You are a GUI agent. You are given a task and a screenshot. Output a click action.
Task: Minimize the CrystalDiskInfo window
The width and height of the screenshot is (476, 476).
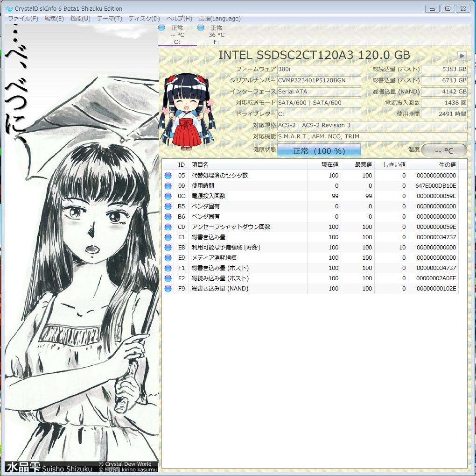pyautogui.click(x=432, y=9)
